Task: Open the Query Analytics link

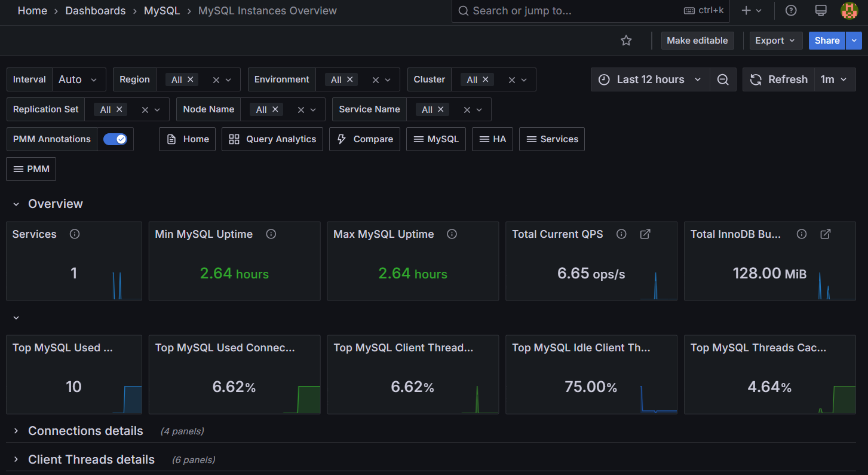Action: [x=272, y=139]
